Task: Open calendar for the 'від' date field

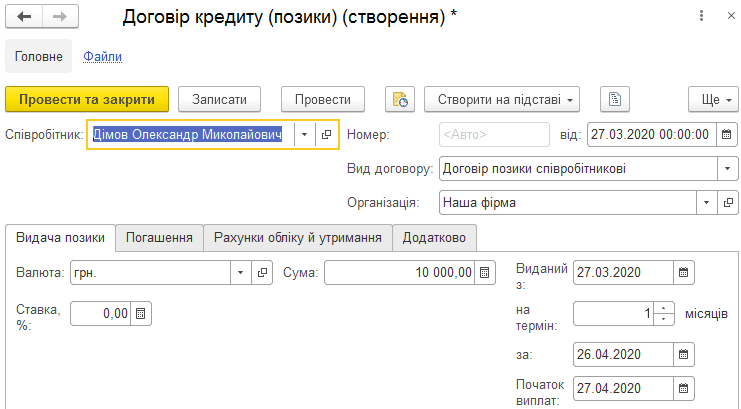Action: tap(726, 135)
